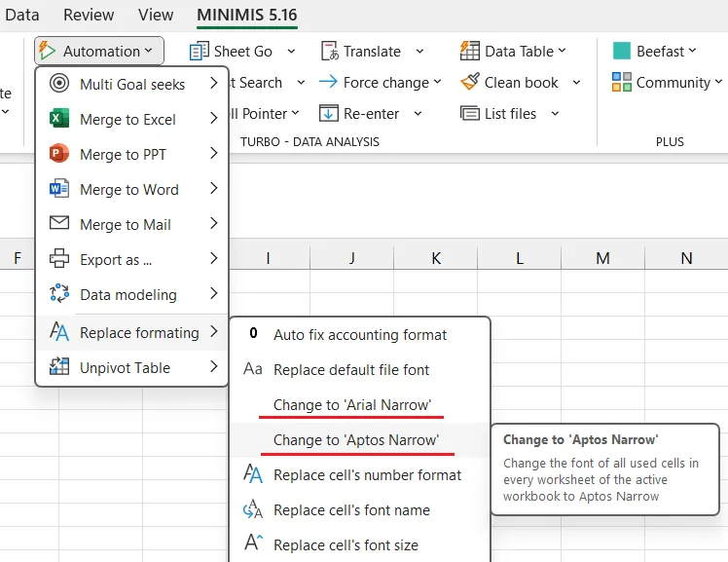Open the Translate dropdown arrow
The image size is (728, 562).
(419, 51)
